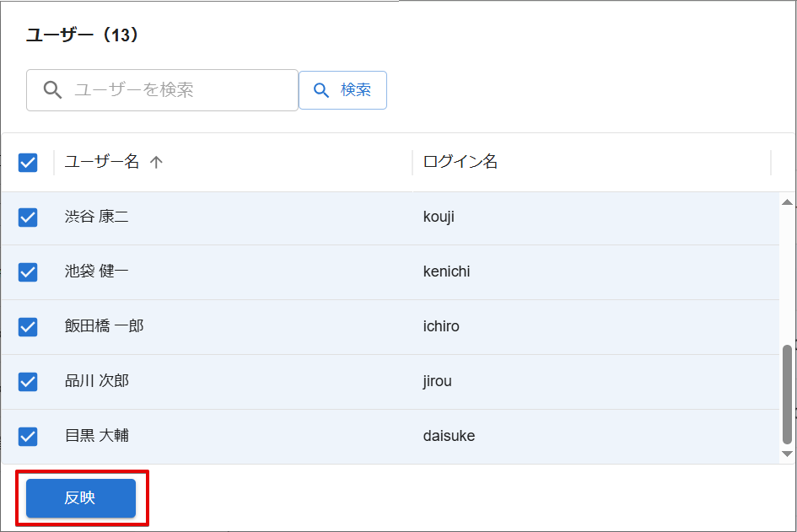
Task: Click the ascending sort arrow beside ユーザー名
Action: (156, 162)
